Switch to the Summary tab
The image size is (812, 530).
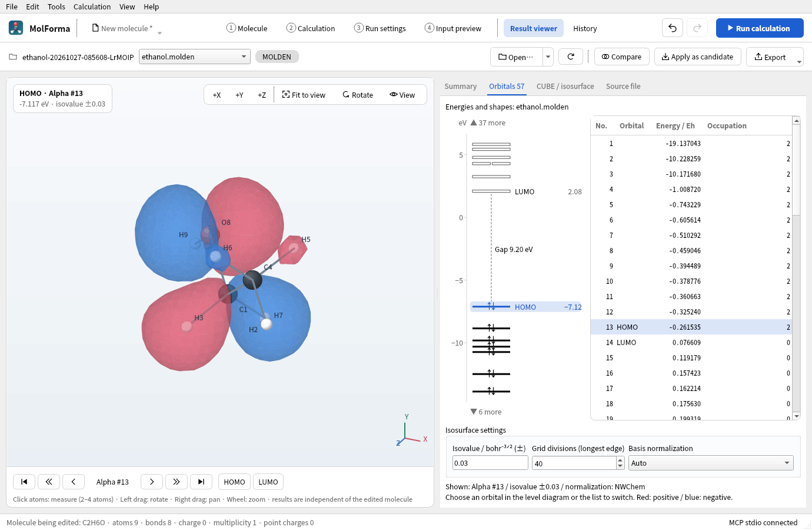coord(460,86)
